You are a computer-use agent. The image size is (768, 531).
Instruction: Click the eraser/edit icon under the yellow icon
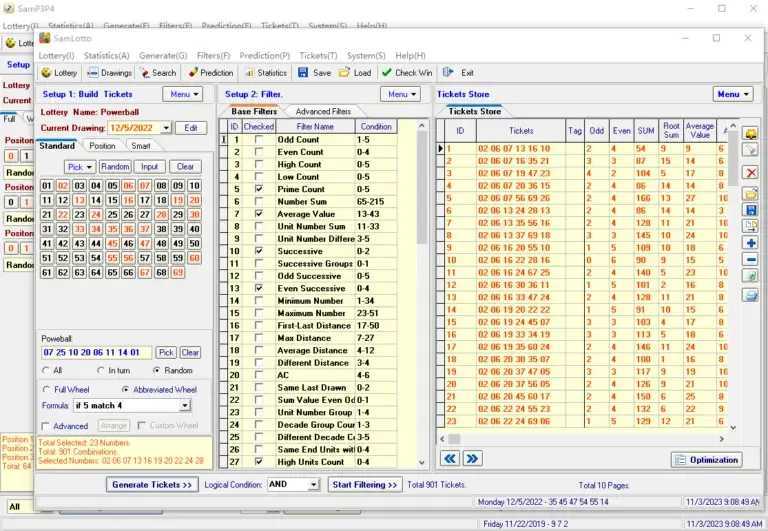(x=750, y=149)
